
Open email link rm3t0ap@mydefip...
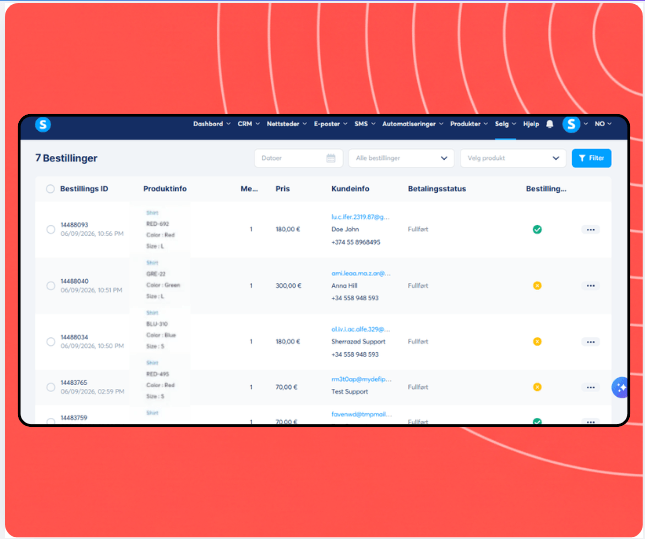361,379
